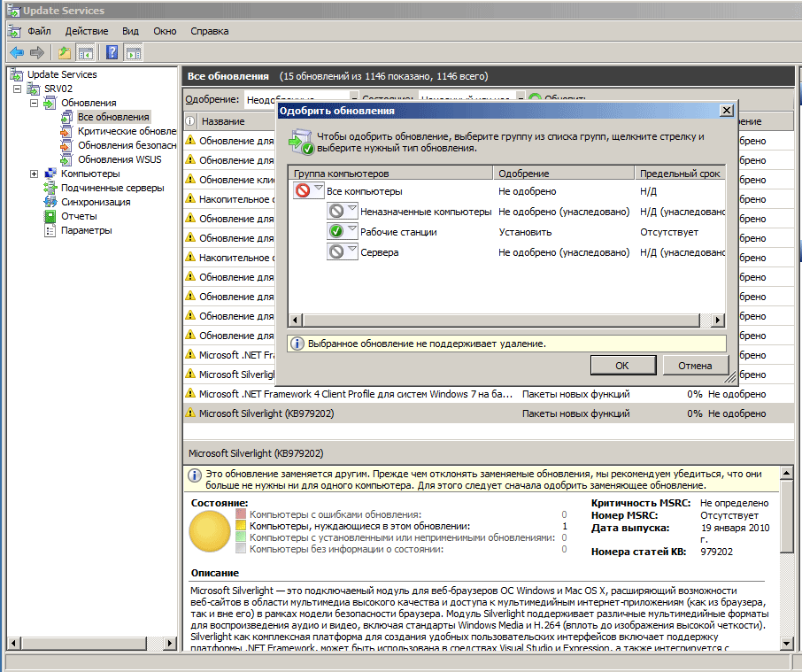
Task: Open the Действие menu
Action: pyautogui.click(x=86, y=31)
